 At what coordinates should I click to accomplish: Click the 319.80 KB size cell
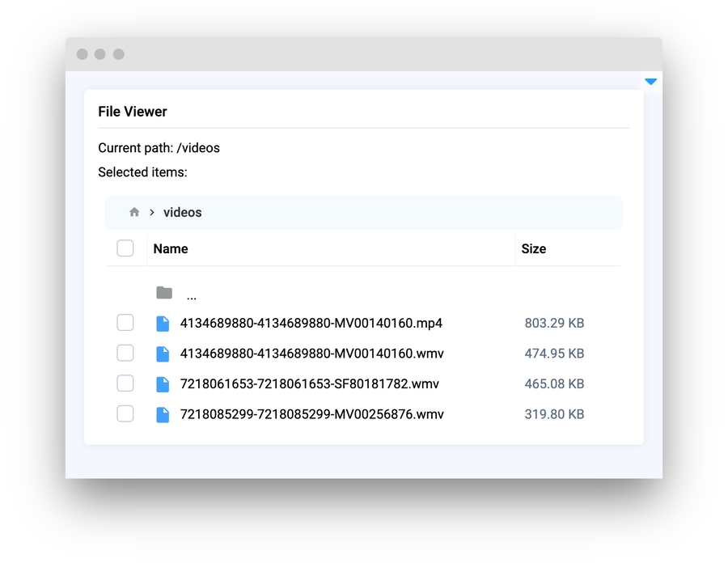pos(554,414)
